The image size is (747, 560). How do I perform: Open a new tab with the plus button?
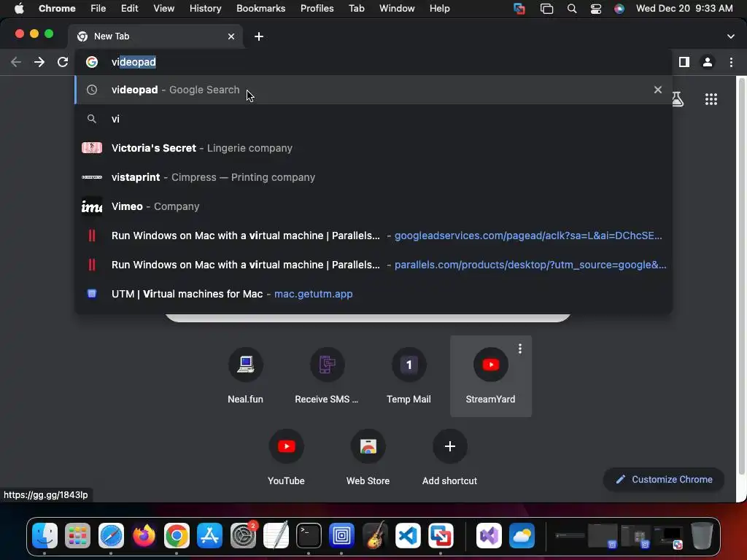(x=259, y=36)
